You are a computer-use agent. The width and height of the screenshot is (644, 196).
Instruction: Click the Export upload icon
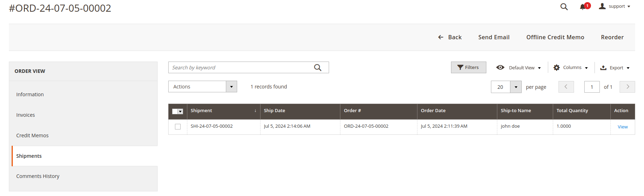[x=603, y=68]
